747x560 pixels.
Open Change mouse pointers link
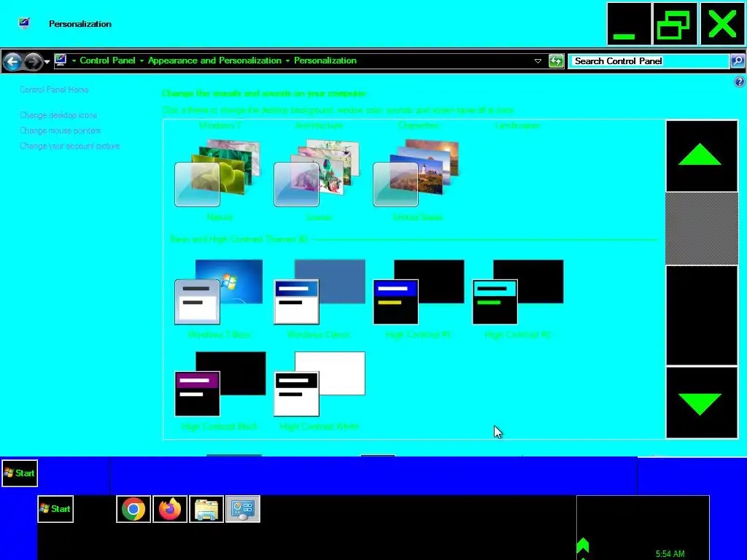[x=60, y=131]
